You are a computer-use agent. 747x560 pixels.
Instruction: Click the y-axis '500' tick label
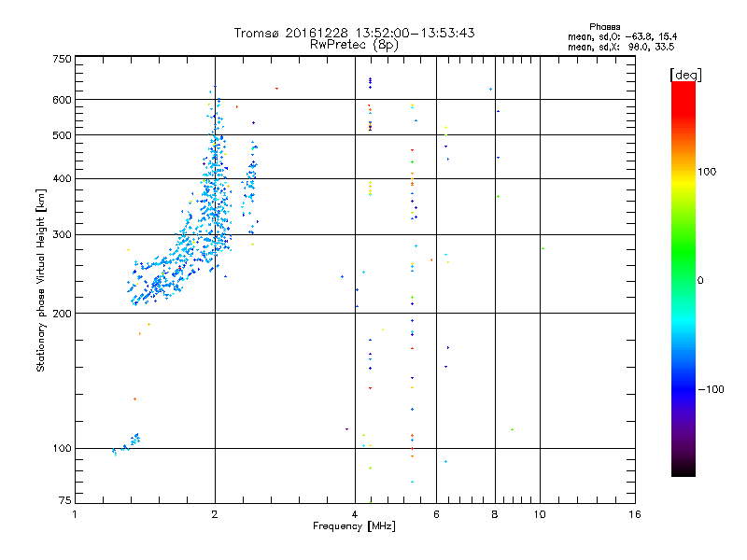[62, 135]
